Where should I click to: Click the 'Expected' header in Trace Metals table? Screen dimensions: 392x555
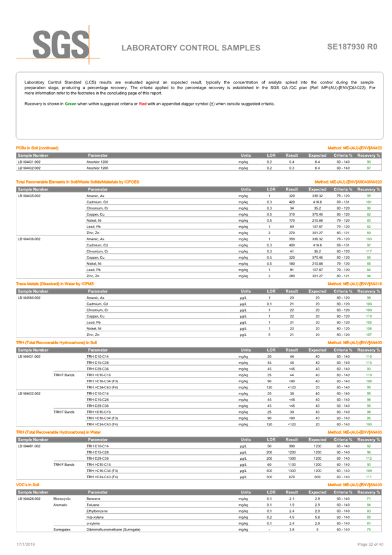coord(318,291)
